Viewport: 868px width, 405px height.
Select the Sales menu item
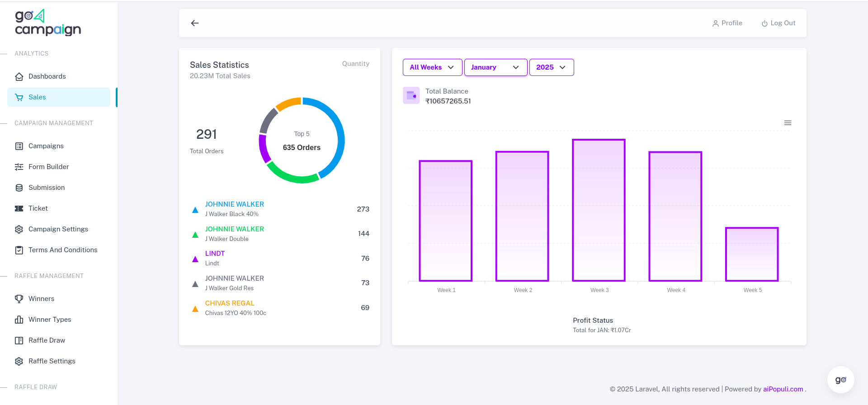click(59, 97)
